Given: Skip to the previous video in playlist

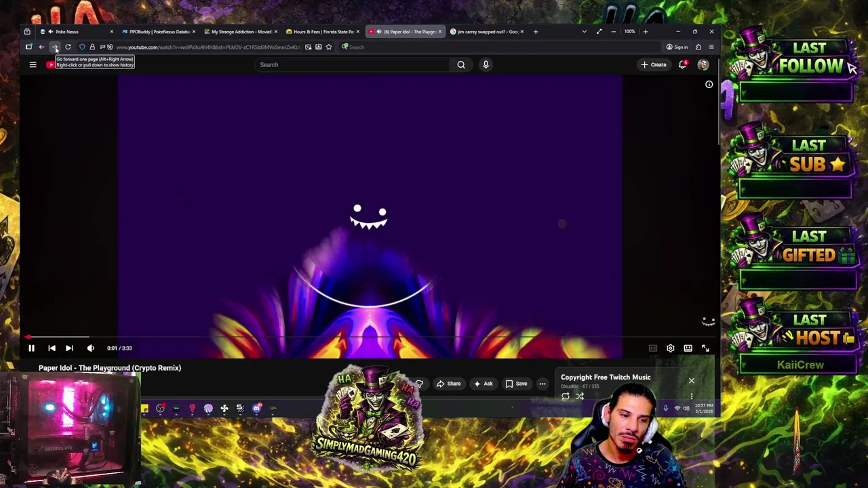Looking at the screenshot, I should [52, 348].
